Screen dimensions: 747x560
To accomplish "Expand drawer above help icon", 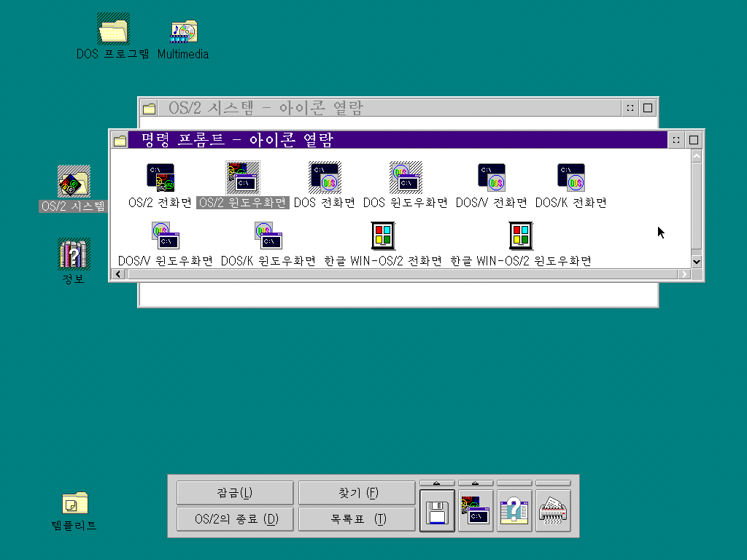I will coord(514,483).
